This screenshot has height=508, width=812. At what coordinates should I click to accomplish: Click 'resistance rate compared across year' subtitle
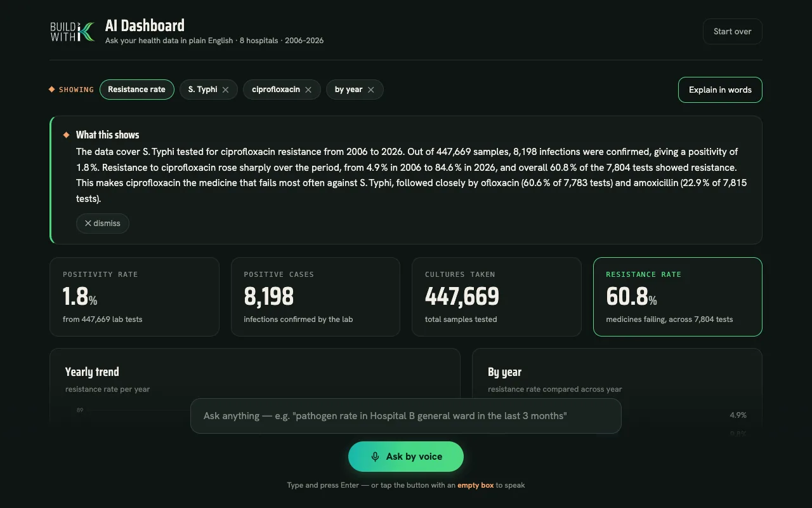pos(554,389)
